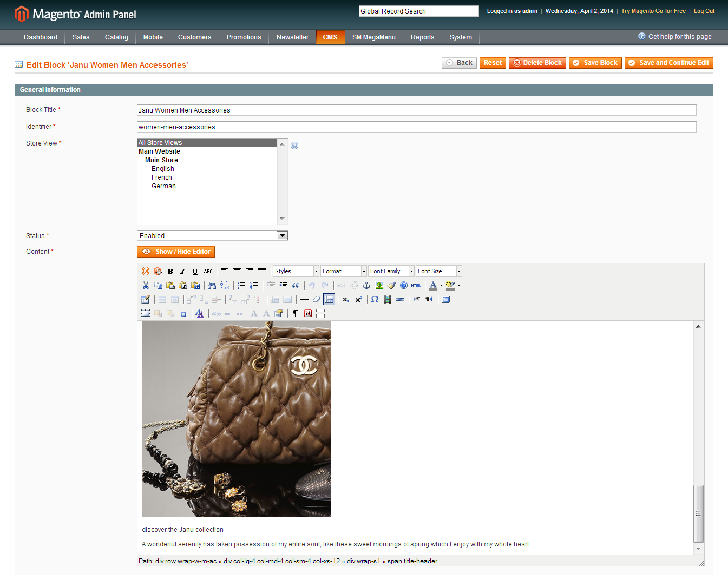The image size is (728, 580).
Task: Click the Insert Widget icon
Action: point(158,271)
